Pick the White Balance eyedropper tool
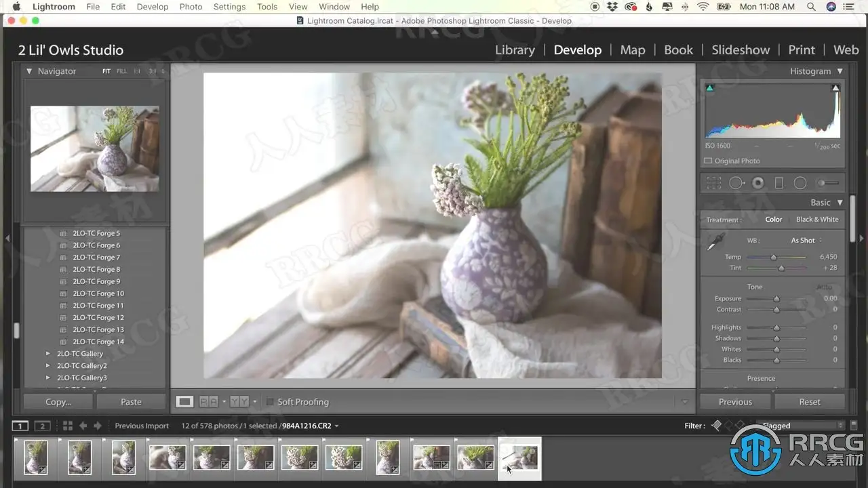Screen dimensions: 868x488 [716, 242]
